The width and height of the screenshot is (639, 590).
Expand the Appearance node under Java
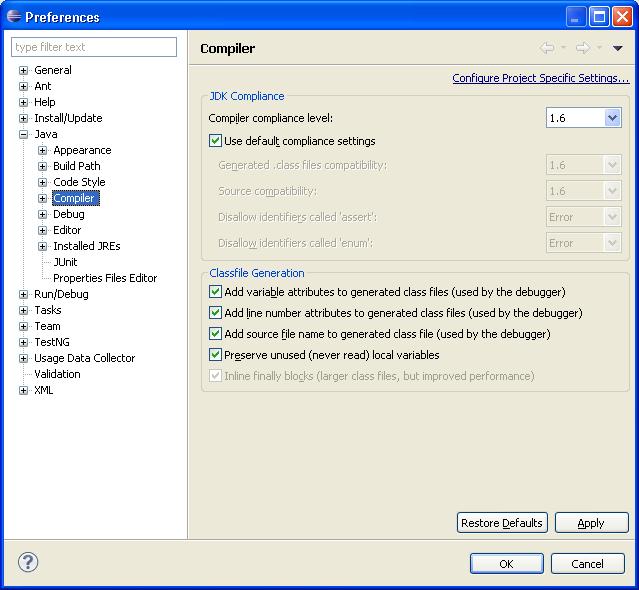pos(42,150)
